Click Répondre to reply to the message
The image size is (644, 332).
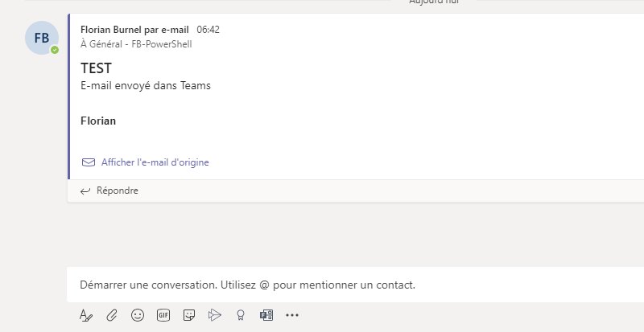point(118,191)
